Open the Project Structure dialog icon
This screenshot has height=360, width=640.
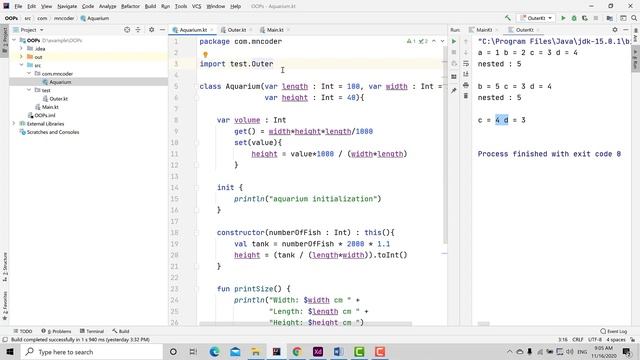point(609,18)
